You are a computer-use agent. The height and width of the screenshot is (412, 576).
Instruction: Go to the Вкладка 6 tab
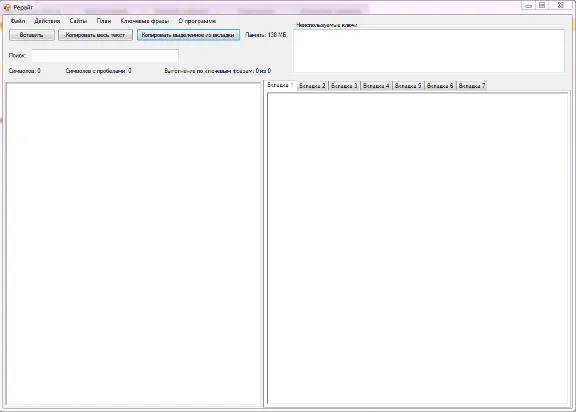pyautogui.click(x=440, y=86)
